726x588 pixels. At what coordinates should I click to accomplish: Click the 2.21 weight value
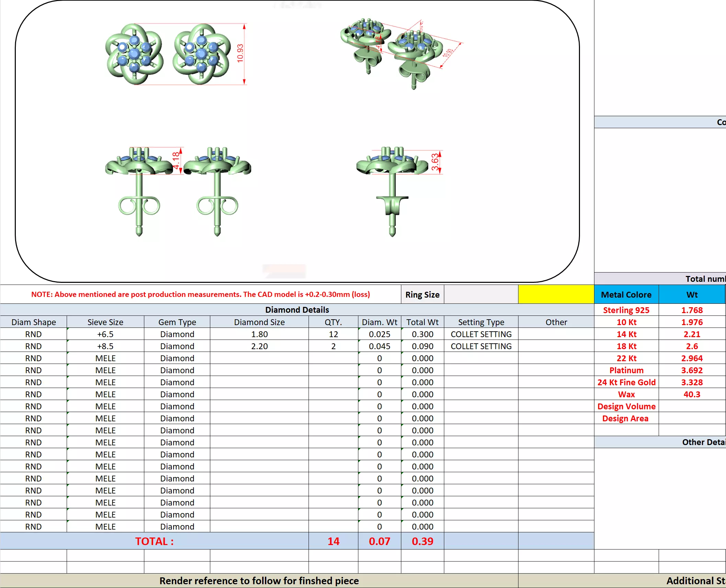[692, 334]
